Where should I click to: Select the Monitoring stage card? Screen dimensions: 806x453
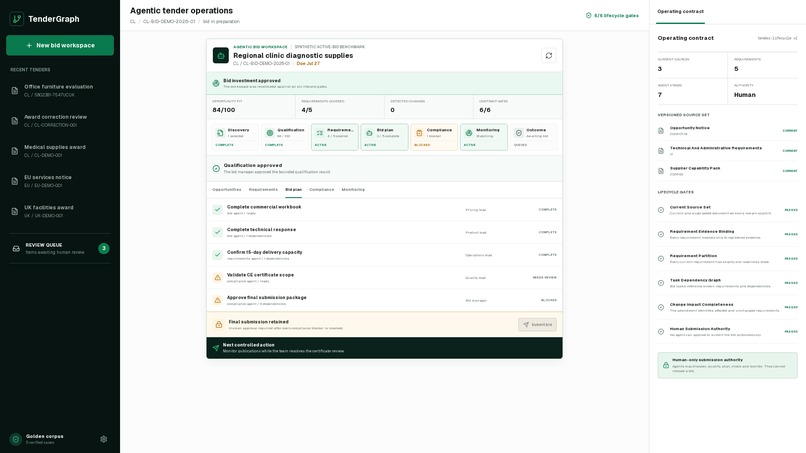click(484, 137)
